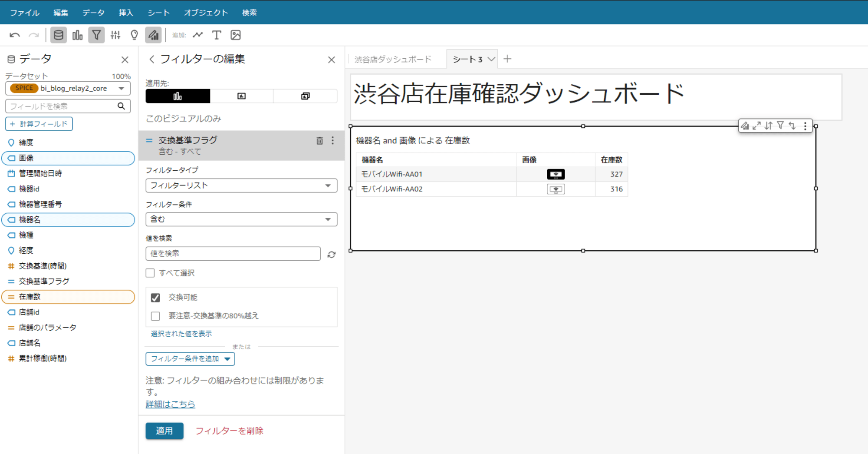
Task: Check 要注意-交換基準の80%越え checkbox
Action: coord(155,316)
